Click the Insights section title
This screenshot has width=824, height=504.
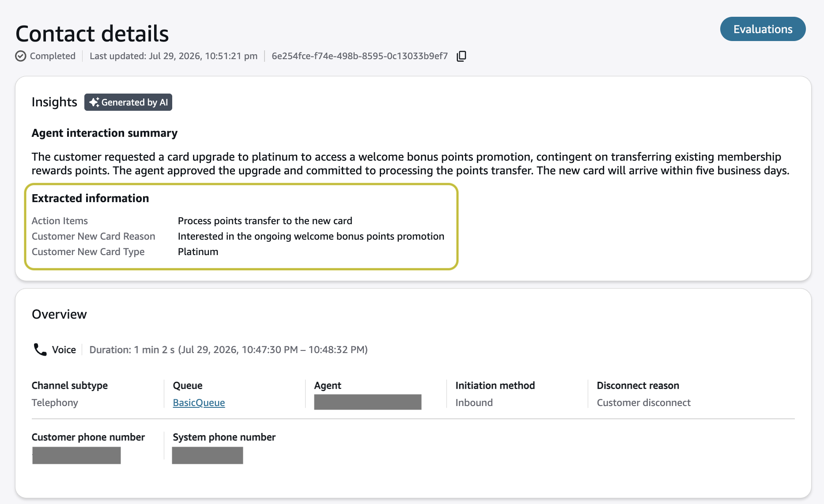click(54, 102)
